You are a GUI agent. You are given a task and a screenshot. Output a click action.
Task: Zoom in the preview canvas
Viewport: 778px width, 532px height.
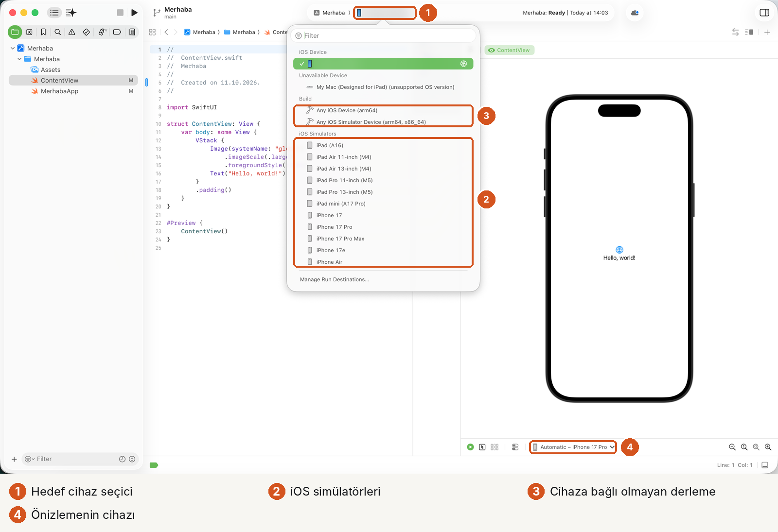pos(768,447)
